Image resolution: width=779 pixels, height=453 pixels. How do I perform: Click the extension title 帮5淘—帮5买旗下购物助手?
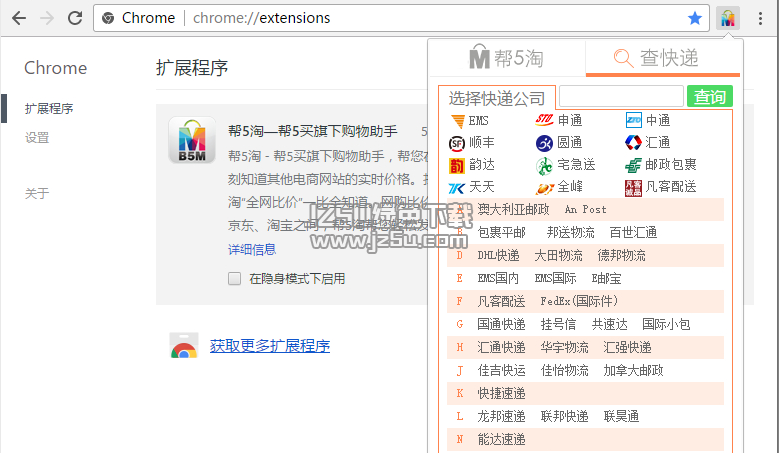point(312,131)
